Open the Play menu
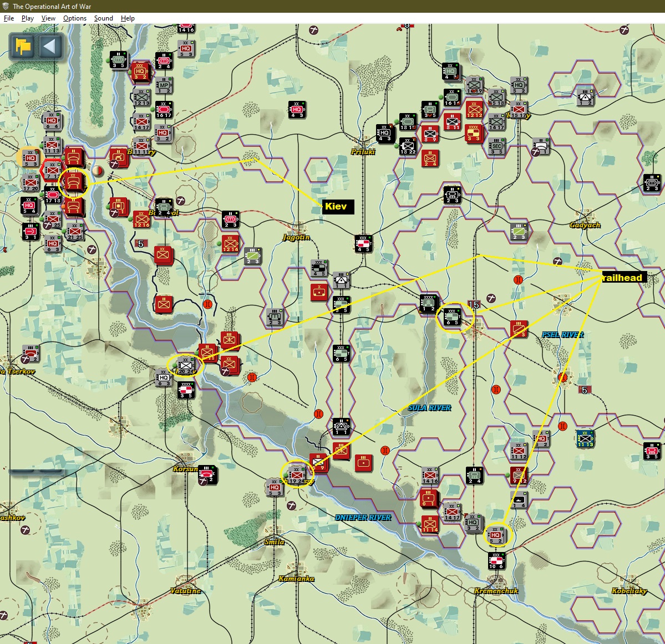 [28, 18]
